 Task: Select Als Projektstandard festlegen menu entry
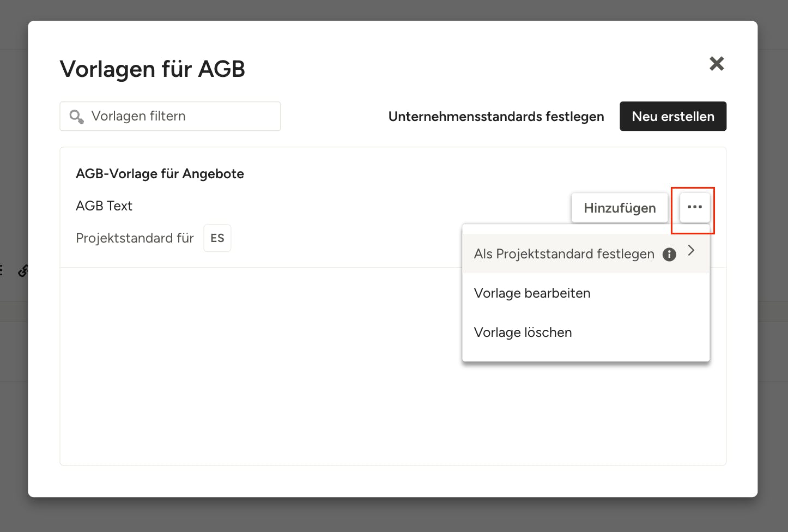click(x=586, y=253)
